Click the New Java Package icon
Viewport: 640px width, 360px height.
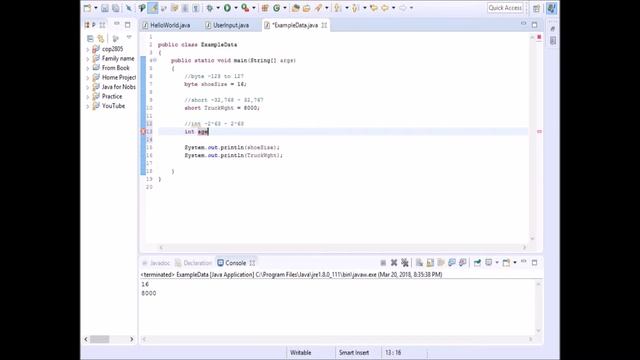265,8
